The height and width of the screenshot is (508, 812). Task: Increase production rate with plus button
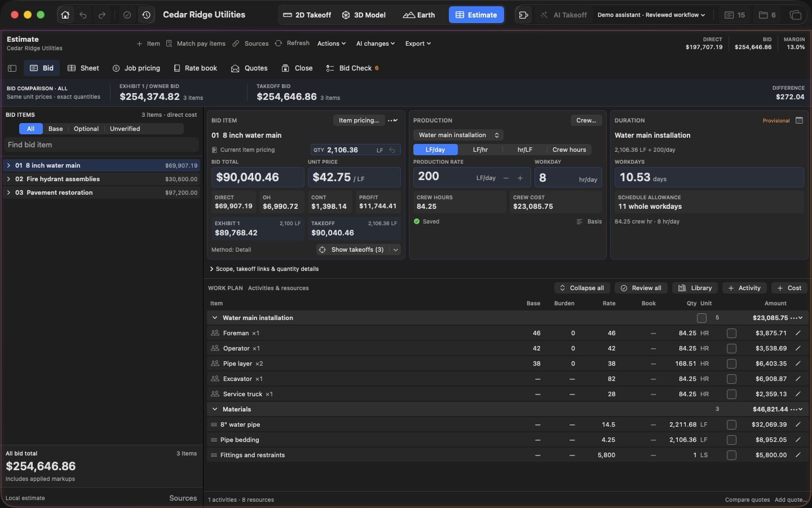[x=520, y=178]
